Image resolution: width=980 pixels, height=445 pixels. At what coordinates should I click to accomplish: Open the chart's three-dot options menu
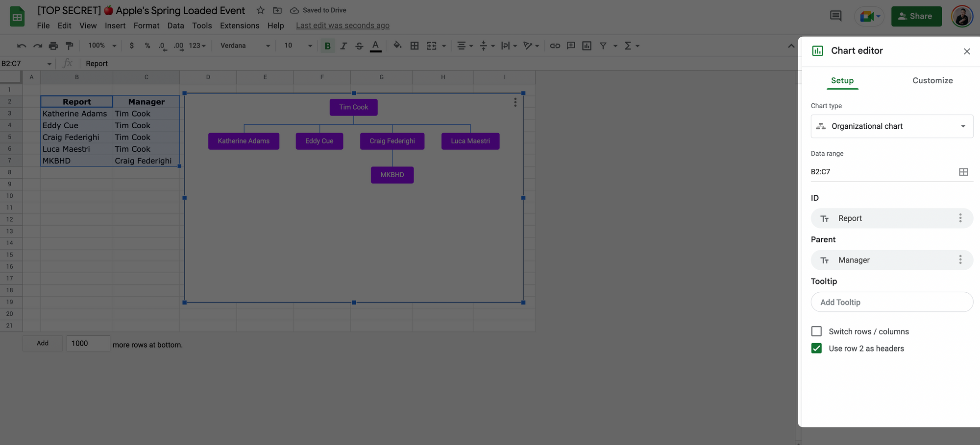click(x=515, y=102)
